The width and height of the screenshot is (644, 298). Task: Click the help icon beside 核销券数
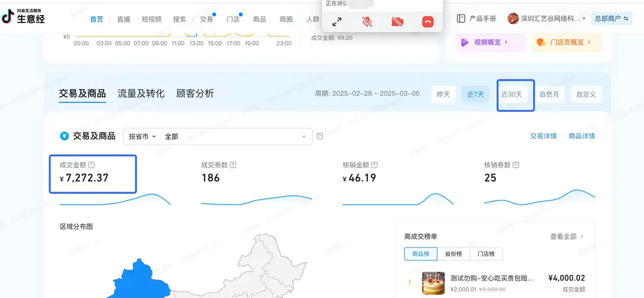[x=516, y=165]
